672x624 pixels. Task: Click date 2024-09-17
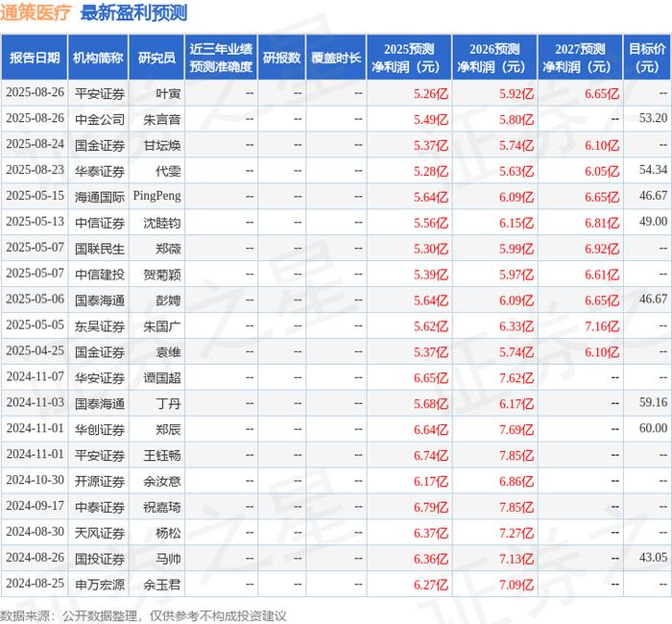click(x=35, y=506)
